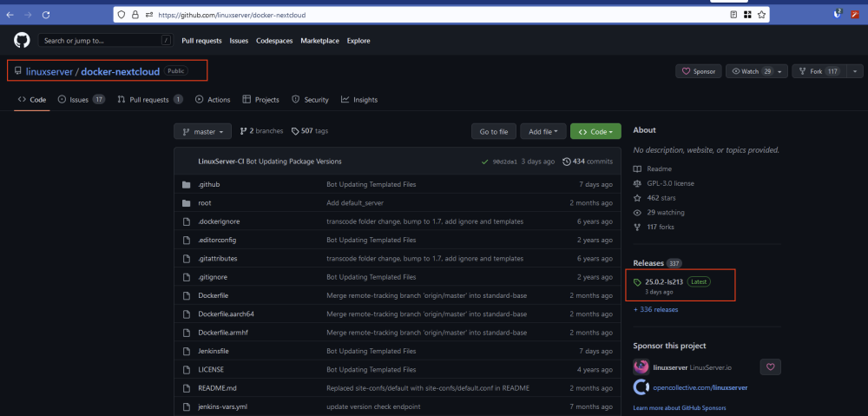868x416 pixels.
Task: Open the Watch dropdown arrow
Action: pyautogui.click(x=780, y=71)
